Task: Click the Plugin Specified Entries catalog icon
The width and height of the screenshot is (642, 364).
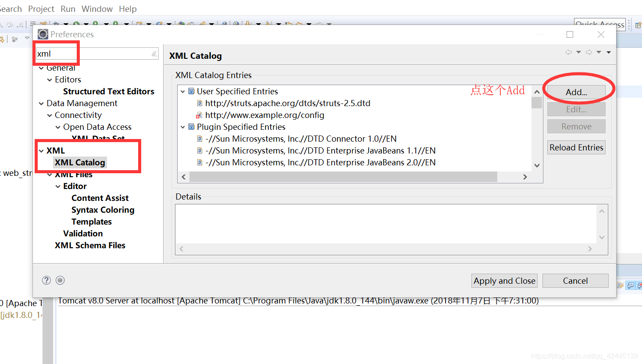Action: pos(192,127)
